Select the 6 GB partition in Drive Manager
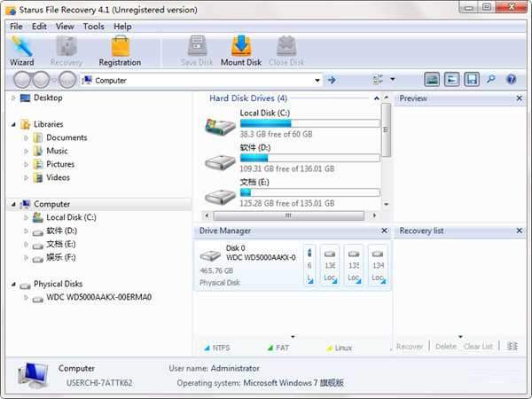This screenshot has width=532, height=399. point(309,266)
